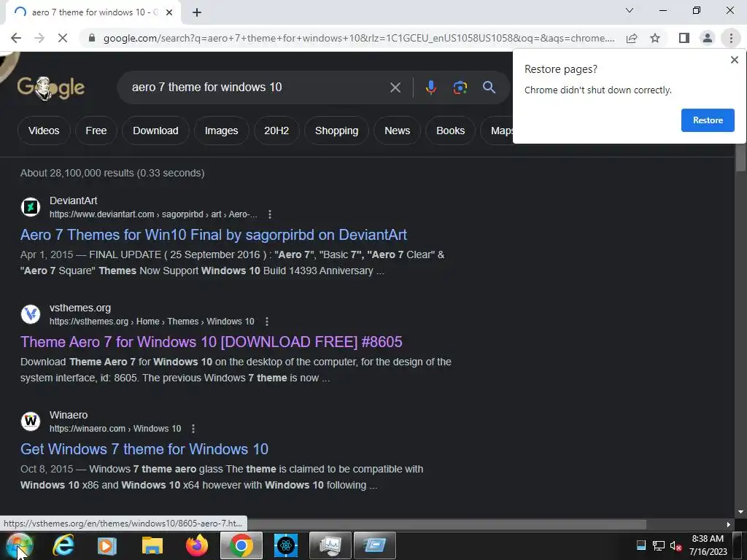Viewport: 747px width, 560px height.
Task: Click the scroll down arrow
Action: 740,512
